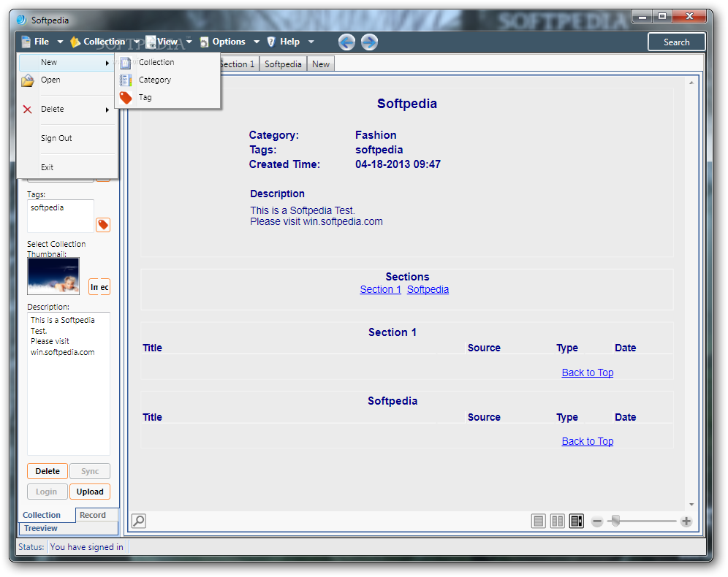The height and width of the screenshot is (577, 728).
Task: Choose Open from the File menu
Action: [50, 80]
